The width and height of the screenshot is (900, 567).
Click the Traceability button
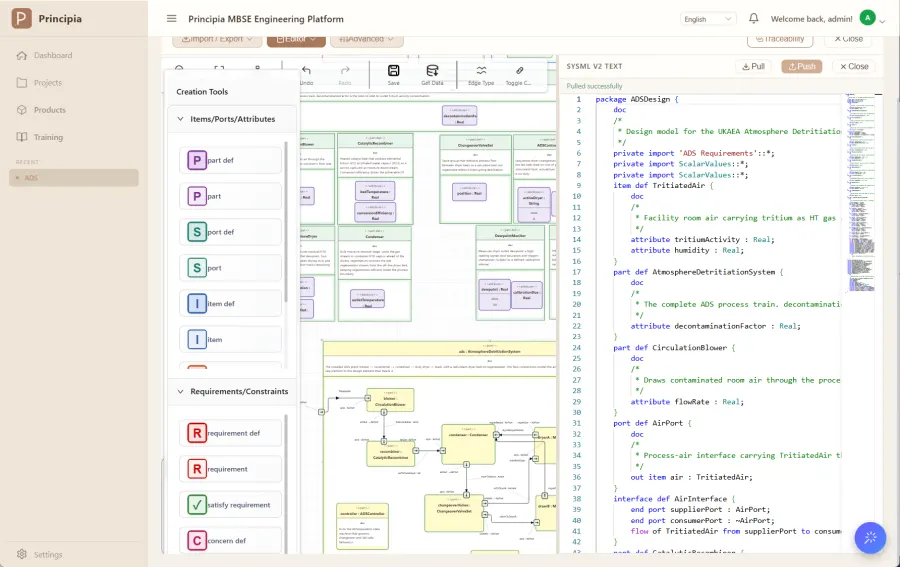pyautogui.click(x=780, y=39)
